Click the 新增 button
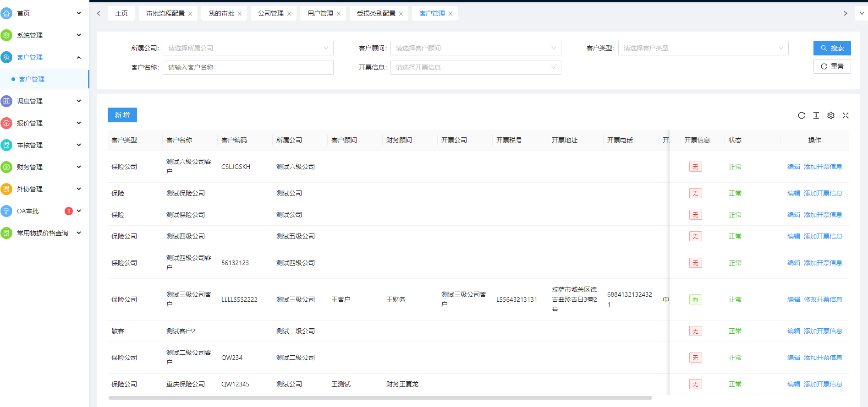Image resolution: width=868 pixels, height=407 pixels. 122,115
